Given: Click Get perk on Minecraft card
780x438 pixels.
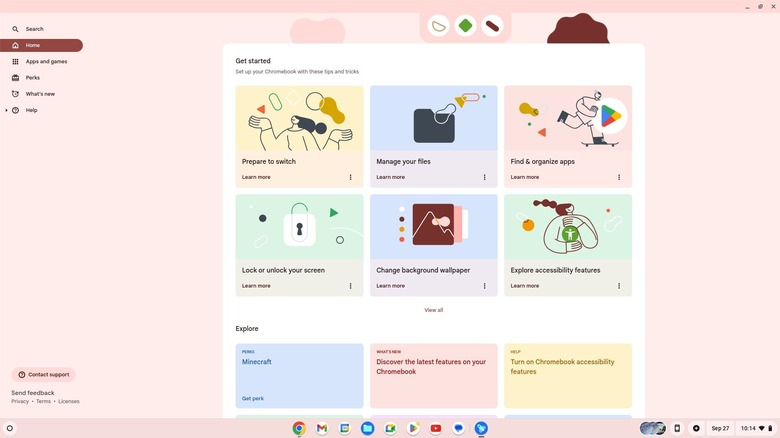Looking at the screenshot, I should (253, 399).
